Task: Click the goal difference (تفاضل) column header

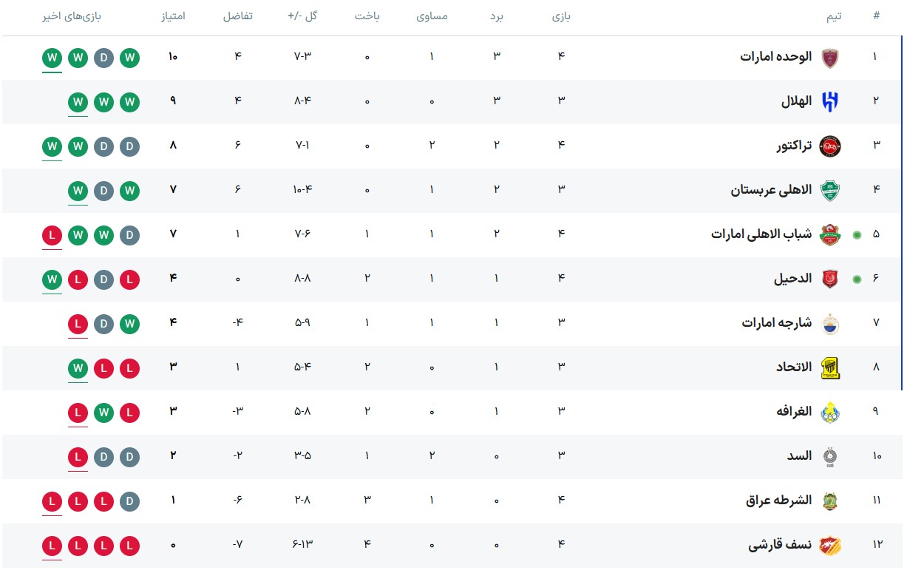Action: click(x=237, y=16)
